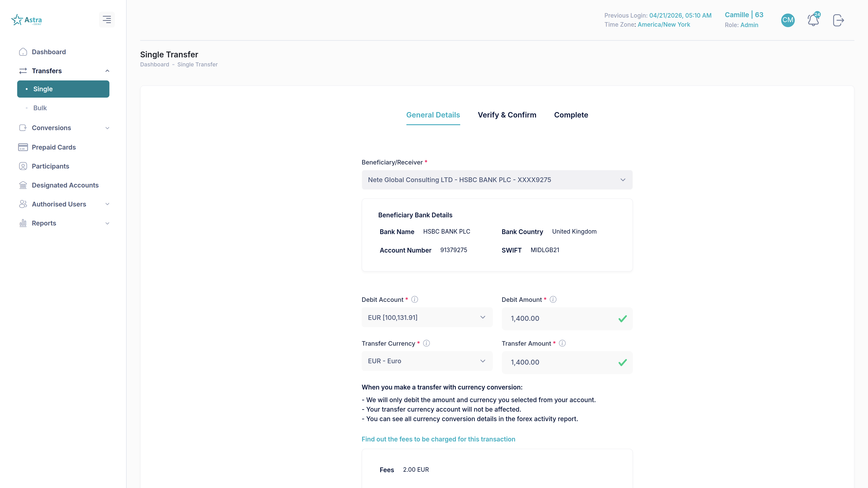This screenshot has width=868, height=488.
Task: Click the Conversions icon in sidebar
Action: click(23, 128)
